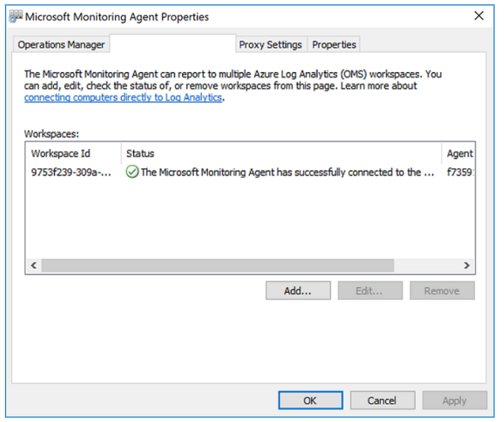Dismiss the dialog with the Cancel button
Image resolution: width=504 pixels, height=422 pixels.
click(x=382, y=401)
